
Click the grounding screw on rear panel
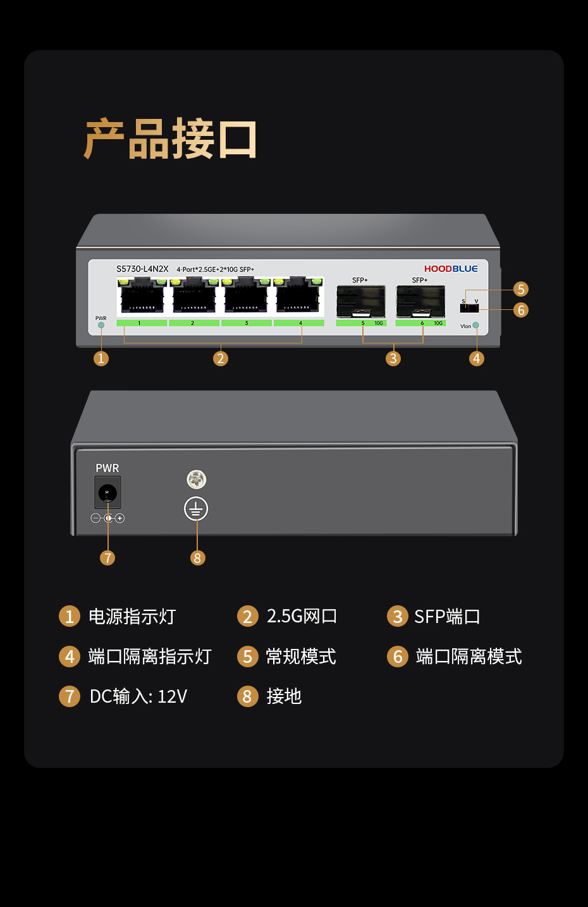(197, 479)
